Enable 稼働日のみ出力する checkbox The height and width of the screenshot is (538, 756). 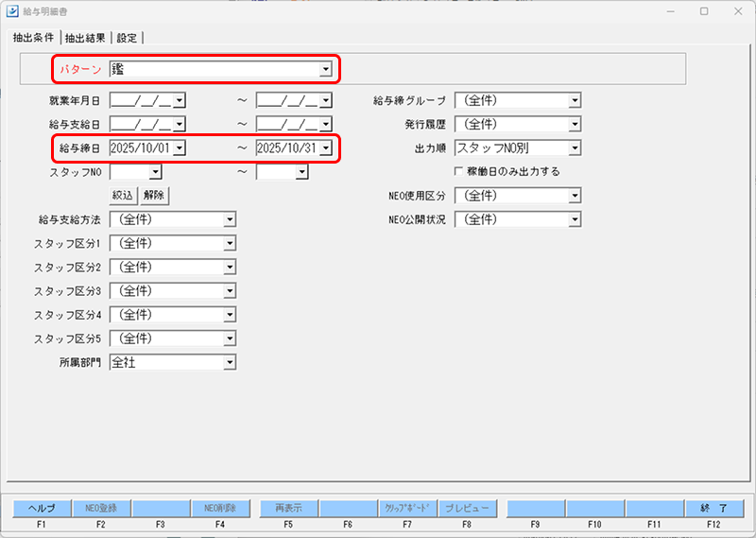[x=458, y=171]
